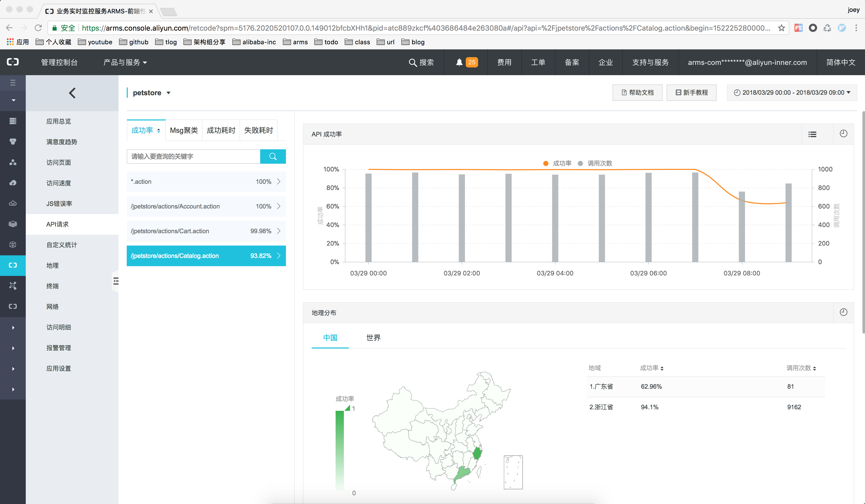
Task: Click the list view icon in API chart
Action: (x=812, y=134)
